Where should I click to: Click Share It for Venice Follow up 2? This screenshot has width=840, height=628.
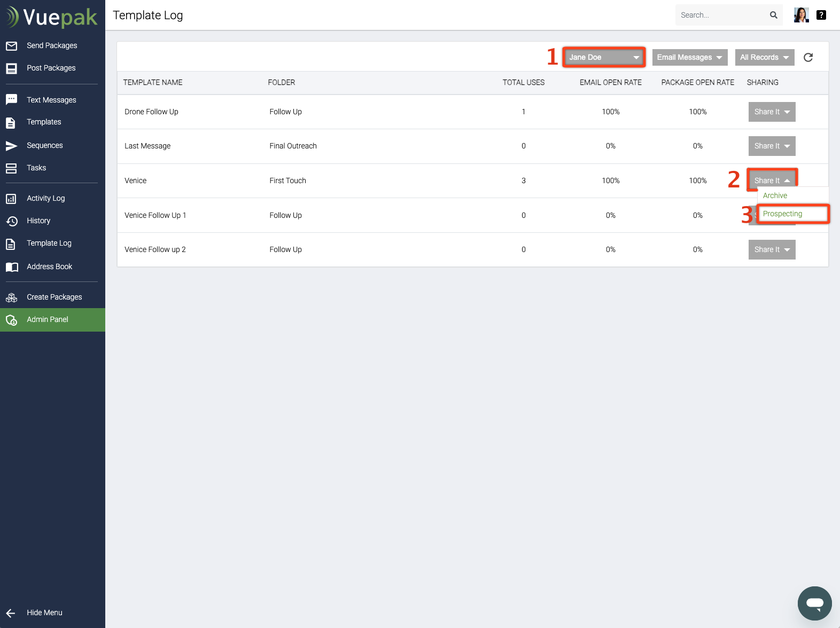pyautogui.click(x=772, y=249)
